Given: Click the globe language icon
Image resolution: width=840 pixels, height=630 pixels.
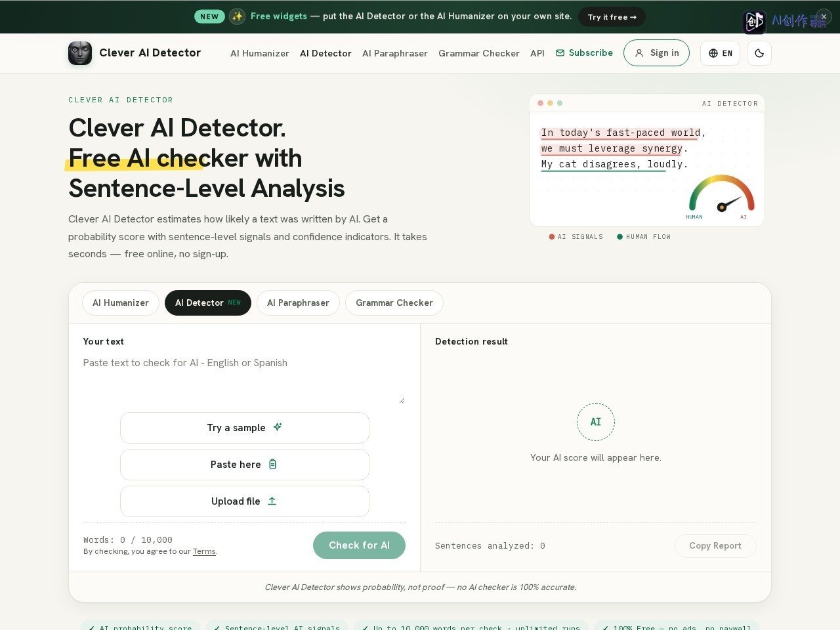Looking at the screenshot, I should coord(713,53).
